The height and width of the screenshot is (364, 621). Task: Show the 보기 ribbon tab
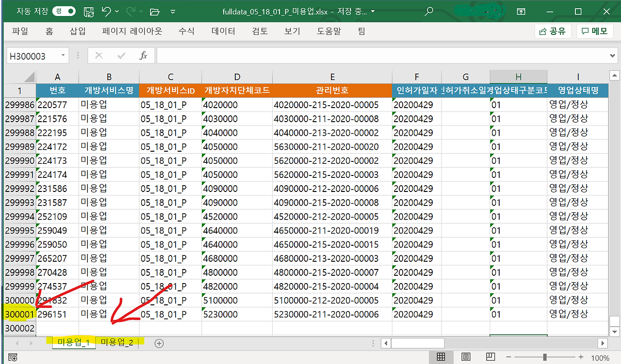[293, 32]
